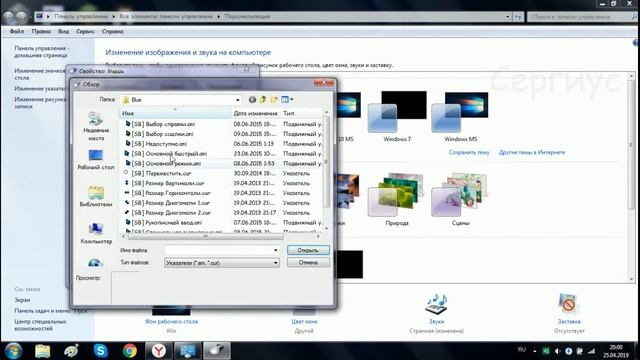This screenshot has width=640, height=360.
Task: Click the RU language indicator in tray
Action: click(x=522, y=350)
